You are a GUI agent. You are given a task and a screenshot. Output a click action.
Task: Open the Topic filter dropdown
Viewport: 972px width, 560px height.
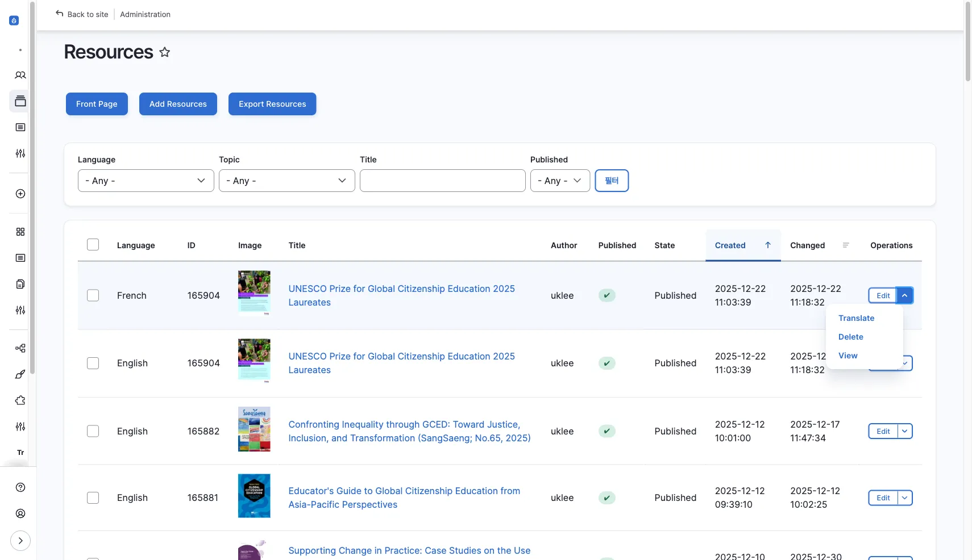pos(286,181)
